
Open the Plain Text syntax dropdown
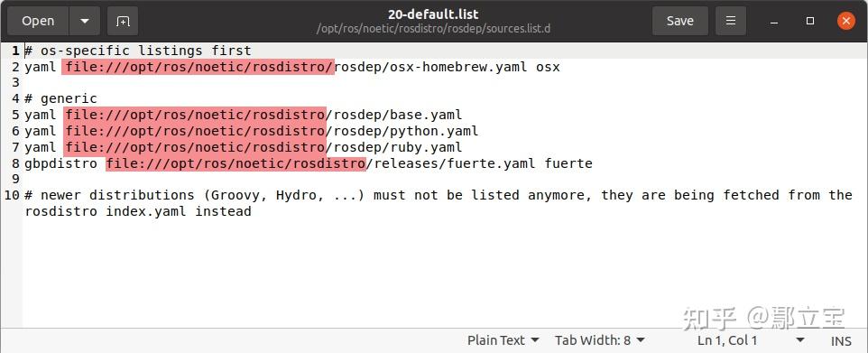[x=503, y=340]
